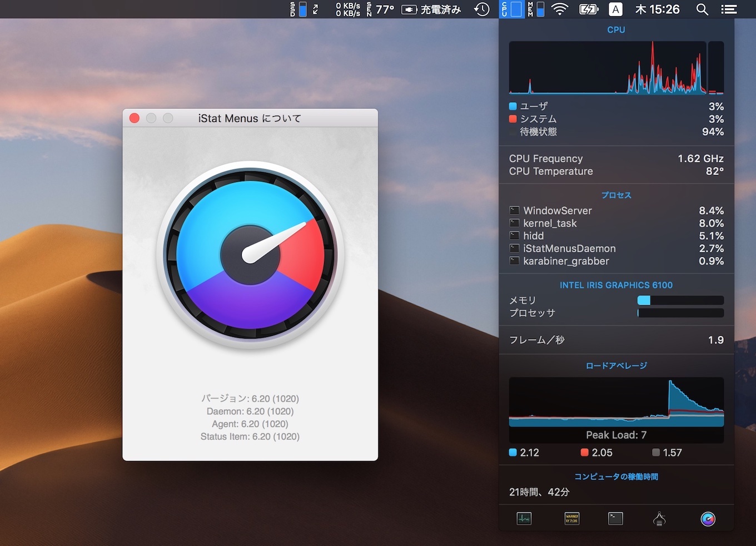Image resolution: width=756 pixels, height=546 pixels.
Task: Open the MEM memory menu bar item
Action: [536, 9]
